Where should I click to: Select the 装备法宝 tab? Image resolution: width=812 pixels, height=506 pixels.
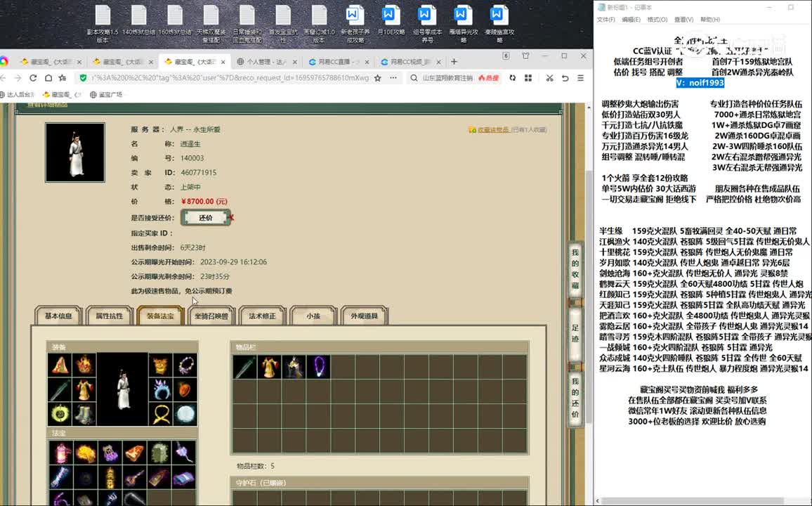(x=161, y=316)
